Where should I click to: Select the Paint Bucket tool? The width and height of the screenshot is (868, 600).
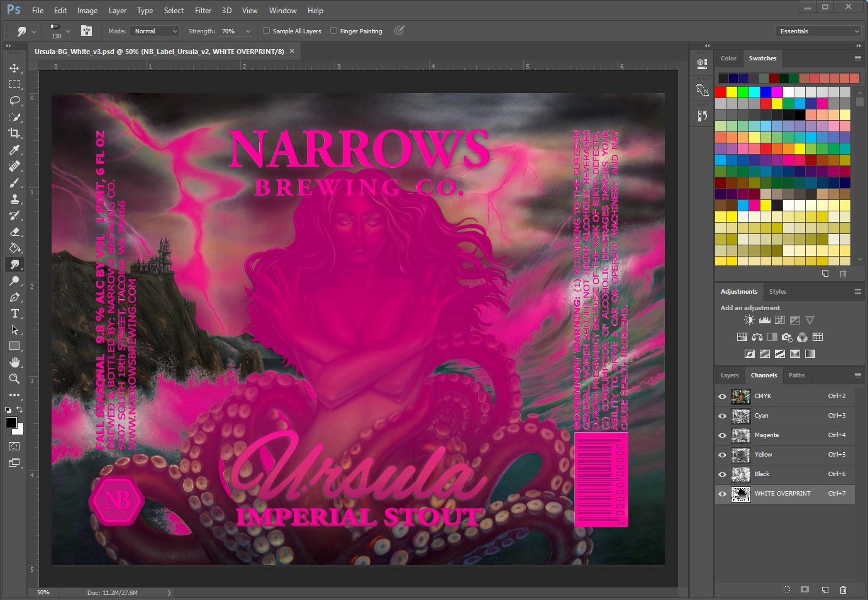(14, 248)
